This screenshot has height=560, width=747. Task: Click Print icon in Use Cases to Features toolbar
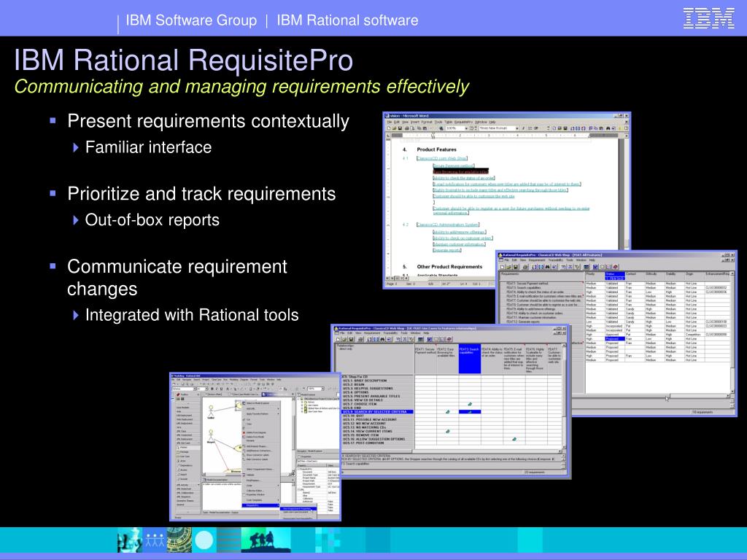pyautogui.click(x=360, y=340)
